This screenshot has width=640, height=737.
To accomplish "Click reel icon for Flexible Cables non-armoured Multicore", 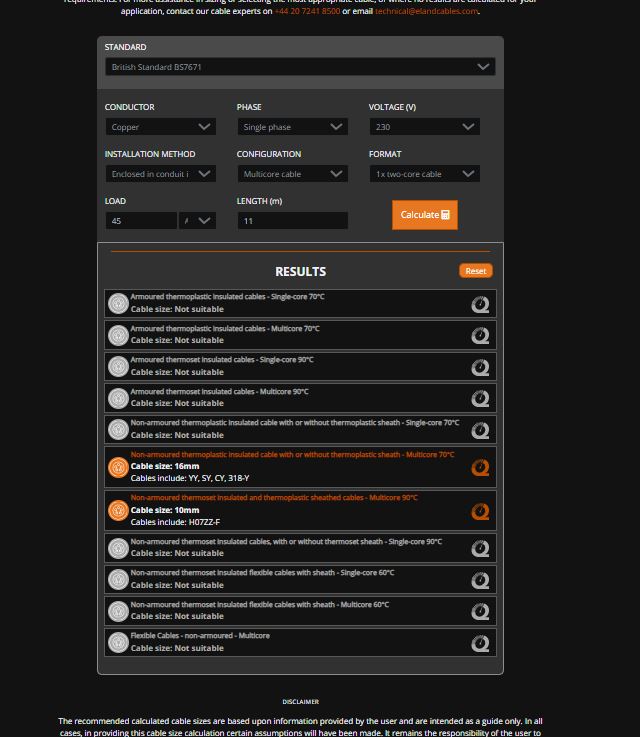I will click(480, 642).
